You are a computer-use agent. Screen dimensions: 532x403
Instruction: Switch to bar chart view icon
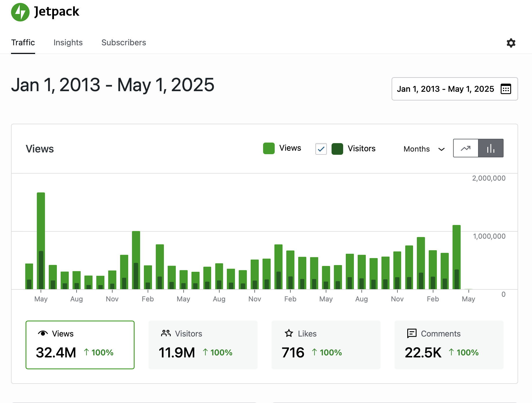pyautogui.click(x=491, y=148)
